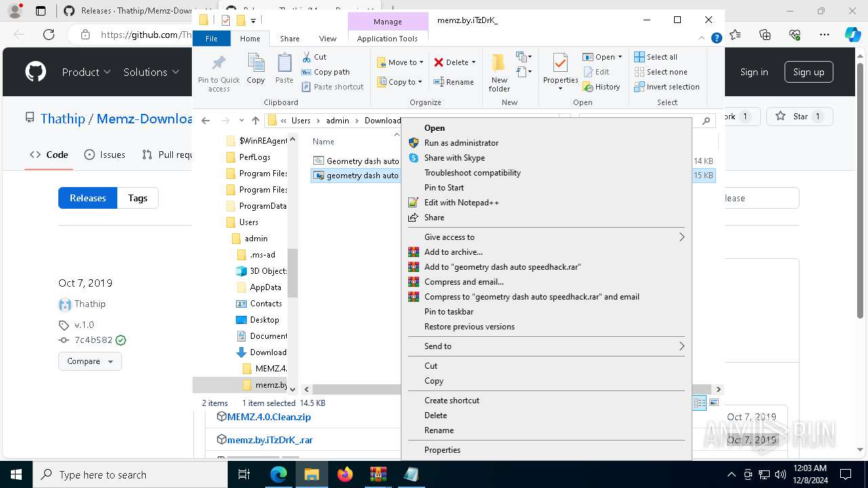This screenshot has width=868, height=488.
Task: Click Invert selection in ribbon
Action: point(667,87)
